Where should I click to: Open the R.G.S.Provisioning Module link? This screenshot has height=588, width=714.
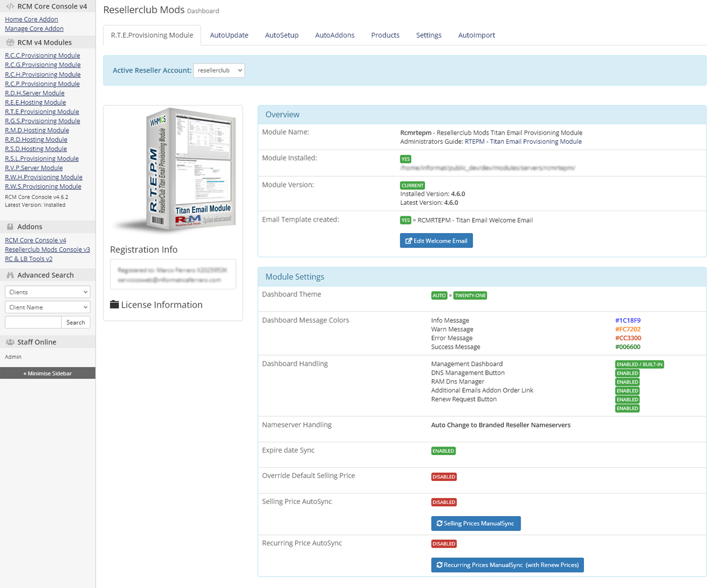(43, 121)
